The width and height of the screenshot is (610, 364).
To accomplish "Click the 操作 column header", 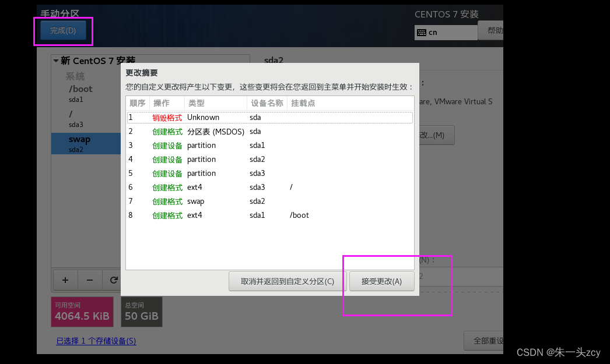I will pos(167,103).
